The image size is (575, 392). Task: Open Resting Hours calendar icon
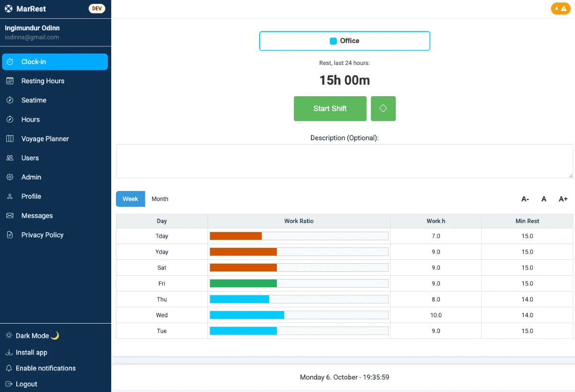[10, 81]
